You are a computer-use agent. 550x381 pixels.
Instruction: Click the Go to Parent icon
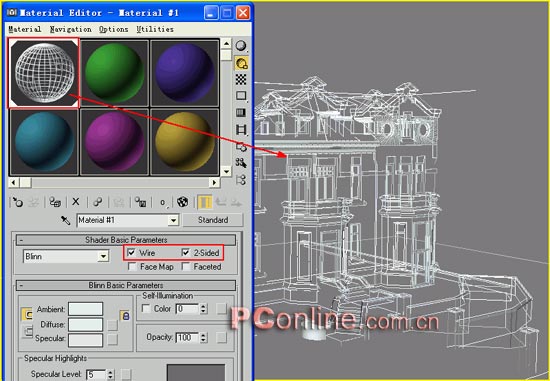(221, 202)
